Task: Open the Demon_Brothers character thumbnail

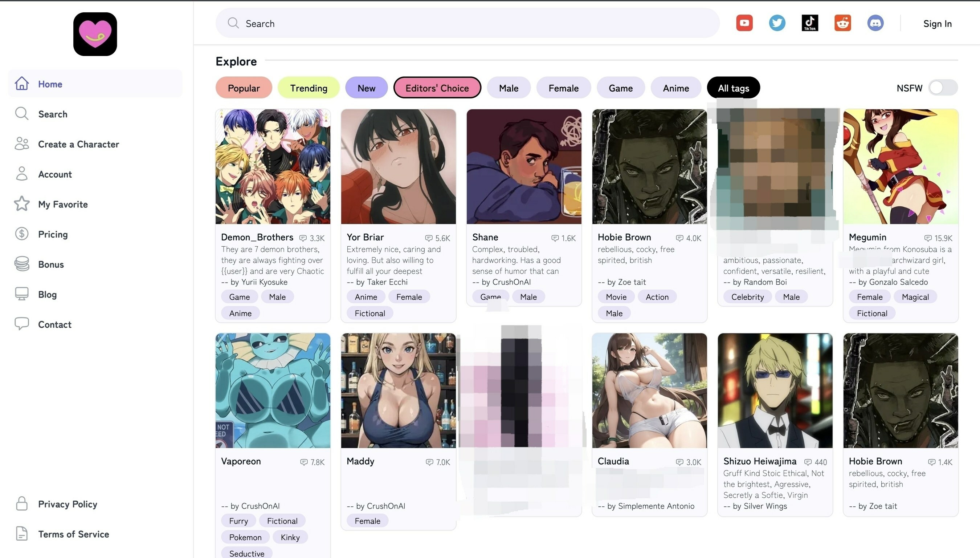Action: [273, 166]
